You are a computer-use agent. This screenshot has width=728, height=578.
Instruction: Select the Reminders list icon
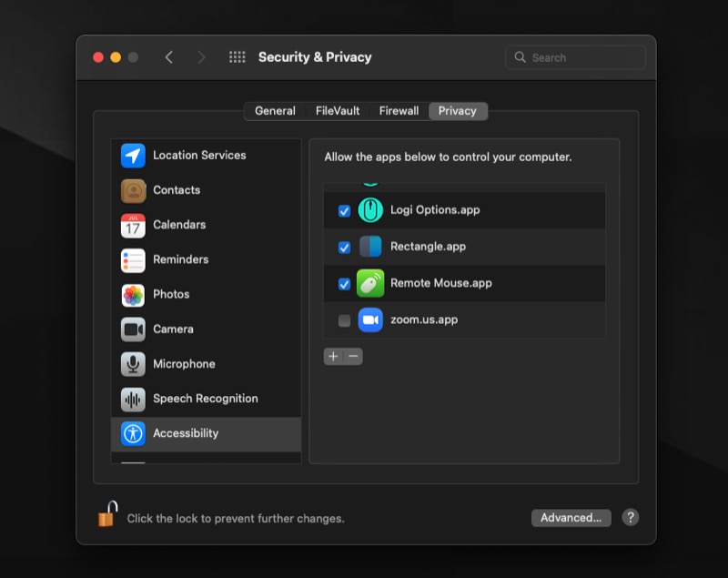coord(133,260)
